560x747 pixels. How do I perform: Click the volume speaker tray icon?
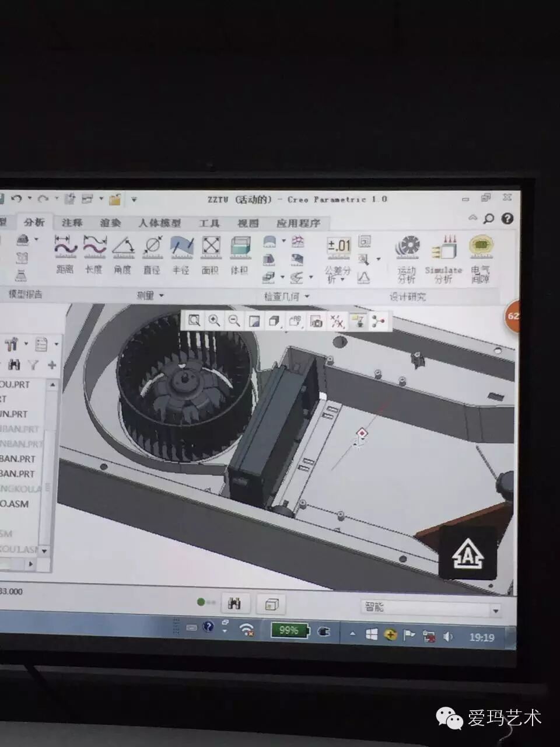448,636
